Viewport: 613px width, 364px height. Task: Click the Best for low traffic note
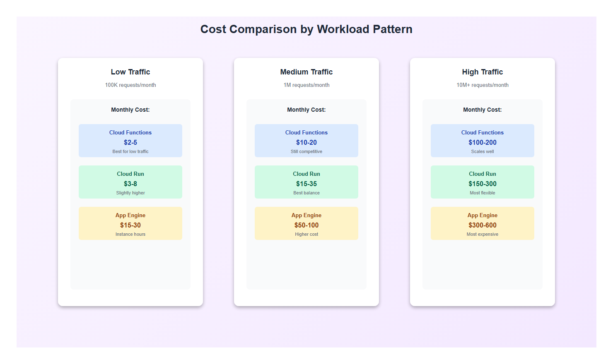pos(130,152)
